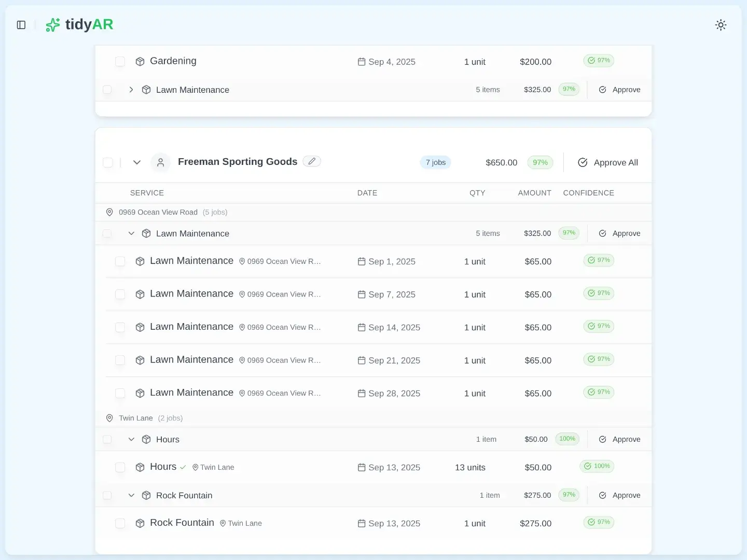747x560 pixels.
Task: Click the tidyAR logo
Action: coord(79,24)
